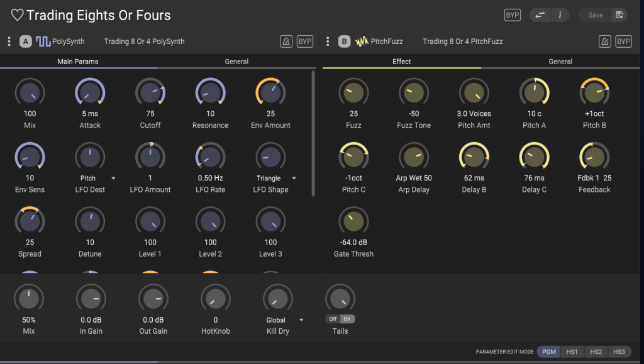This screenshot has width=644, height=364.
Task: Click the PolySynth waveform icon
Action: [x=43, y=41]
